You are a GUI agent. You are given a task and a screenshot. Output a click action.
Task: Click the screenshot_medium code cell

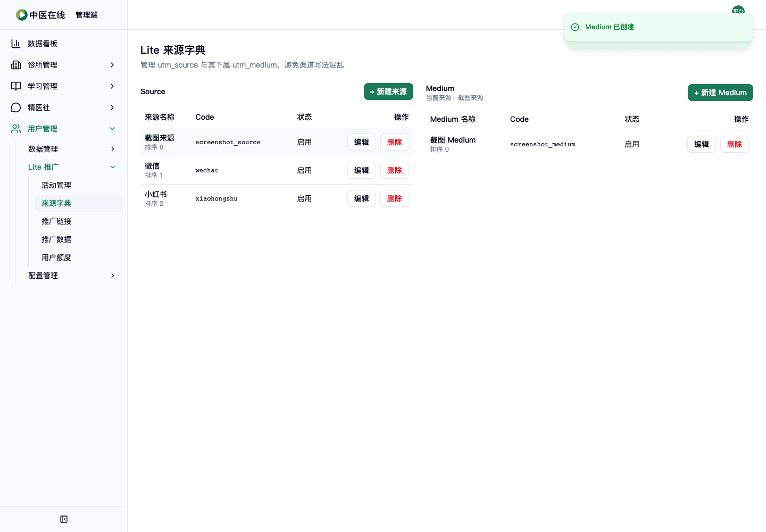click(543, 144)
